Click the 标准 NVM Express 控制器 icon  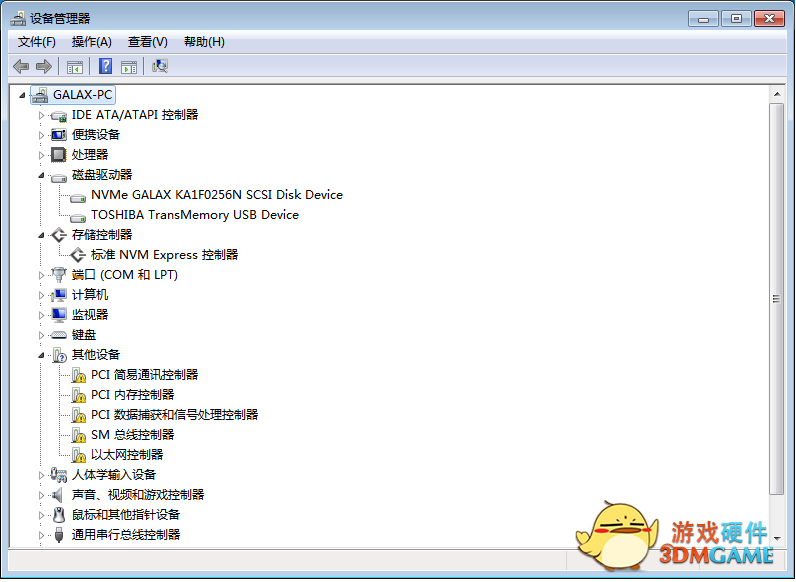tap(78, 255)
